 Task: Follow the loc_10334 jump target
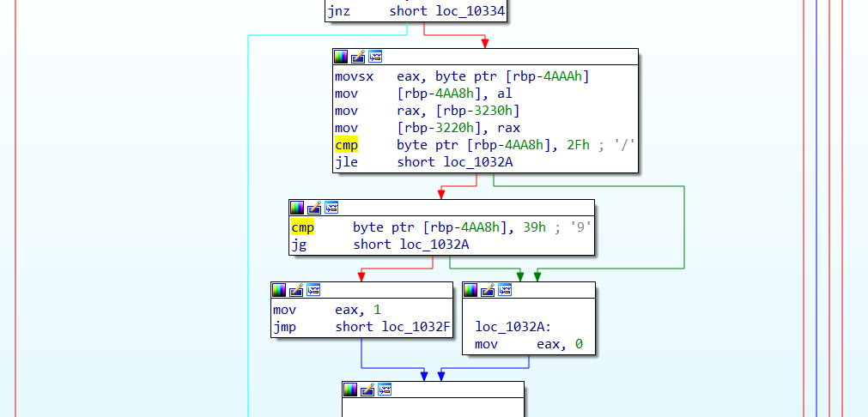(470, 11)
